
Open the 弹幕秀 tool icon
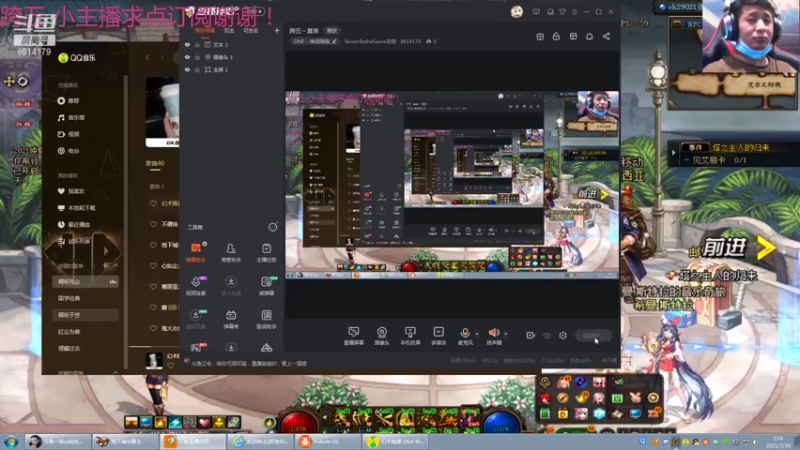tap(231, 319)
